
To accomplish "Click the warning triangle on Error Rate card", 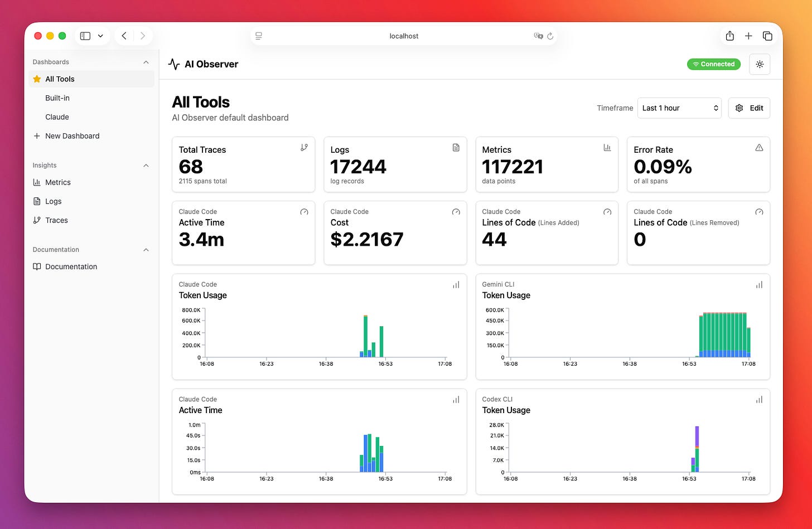I will point(759,147).
